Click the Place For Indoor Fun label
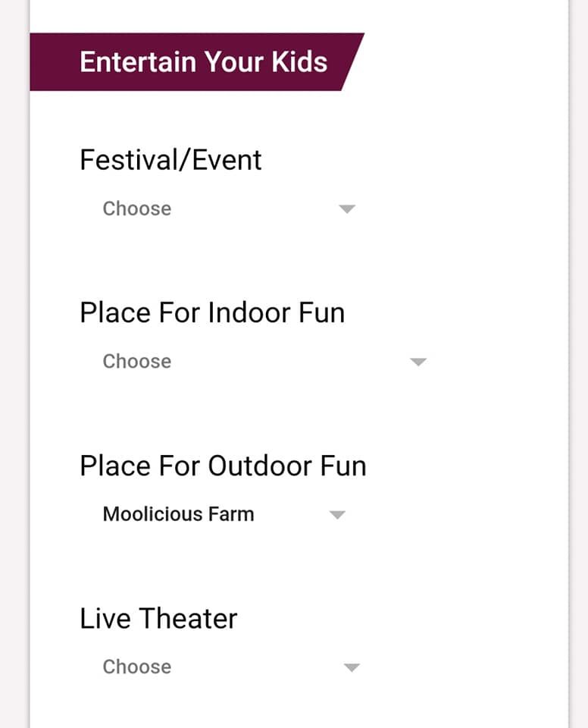The width and height of the screenshot is (588, 728). coord(212,312)
